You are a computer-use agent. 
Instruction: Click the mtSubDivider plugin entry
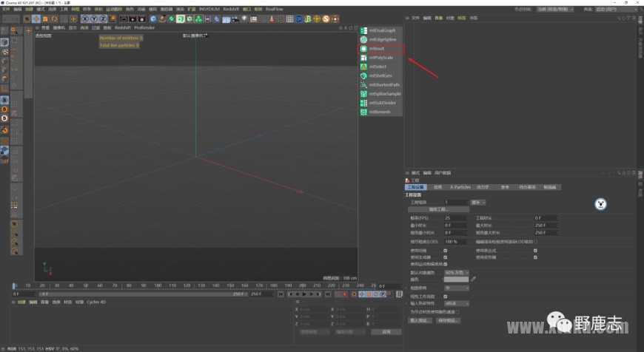coord(380,103)
